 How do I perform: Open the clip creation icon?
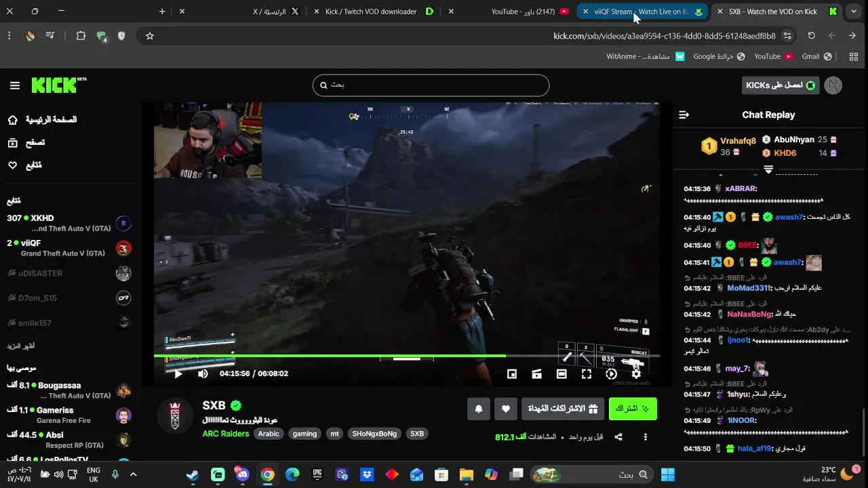pyautogui.click(x=536, y=373)
